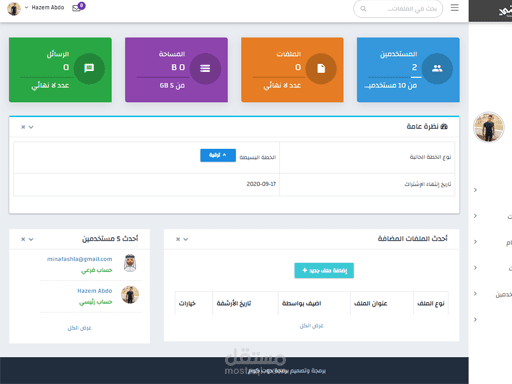Click the overview dashboard gauge icon
Image resolution: width=512 pixels, height=384 pixels.
pos(444,126)
